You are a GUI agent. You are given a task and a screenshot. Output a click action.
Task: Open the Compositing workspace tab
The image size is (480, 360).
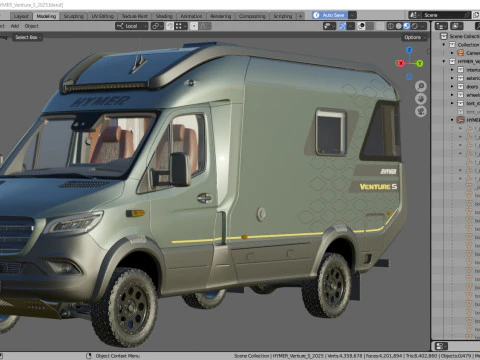[252, 16]
